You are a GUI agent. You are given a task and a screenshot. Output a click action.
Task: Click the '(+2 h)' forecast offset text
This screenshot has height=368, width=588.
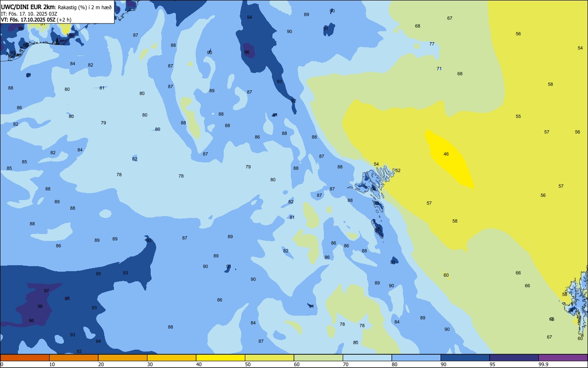[x=64, y=20]
